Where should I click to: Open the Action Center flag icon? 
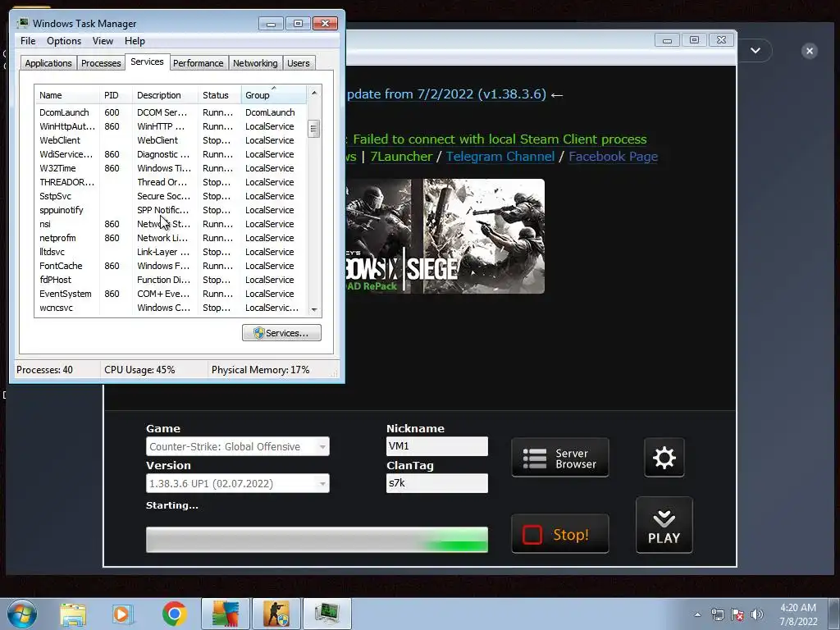click(737, 614)
